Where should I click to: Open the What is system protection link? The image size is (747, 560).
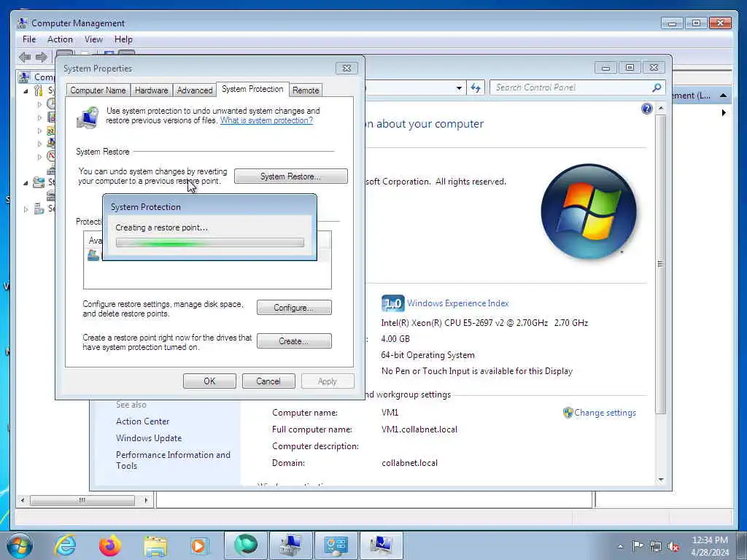pyautogui.click(x=266, y=120)
